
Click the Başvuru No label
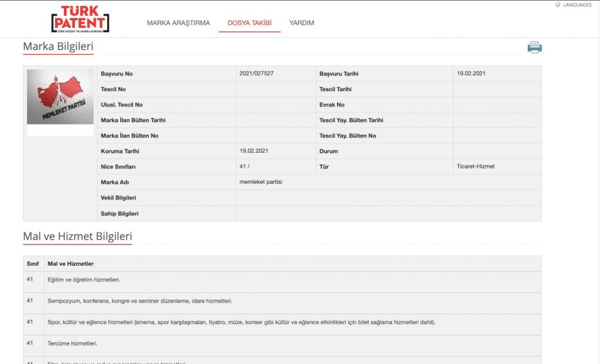pyautogui.click(x=117, y=74)
